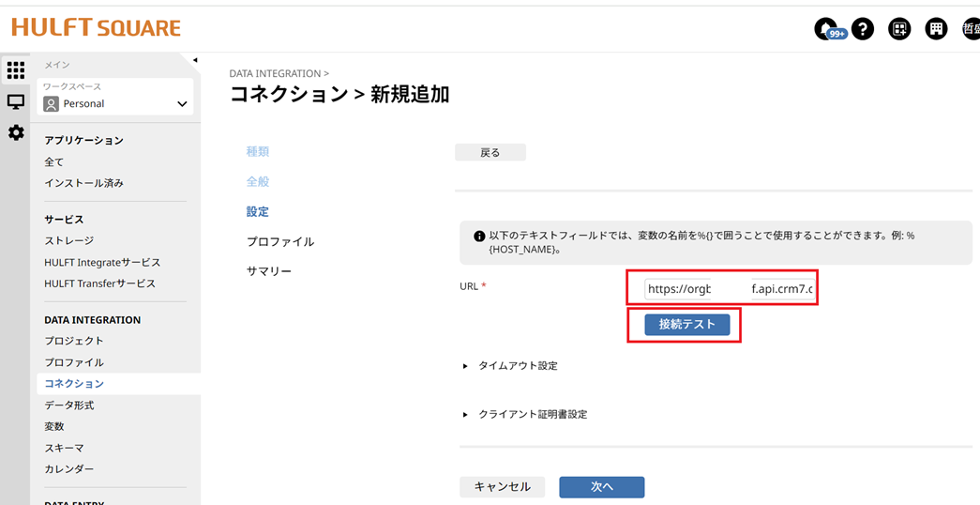Open the apps grid icon in the left rail
This screenshot has width=980, height=505.
point(16,70)
